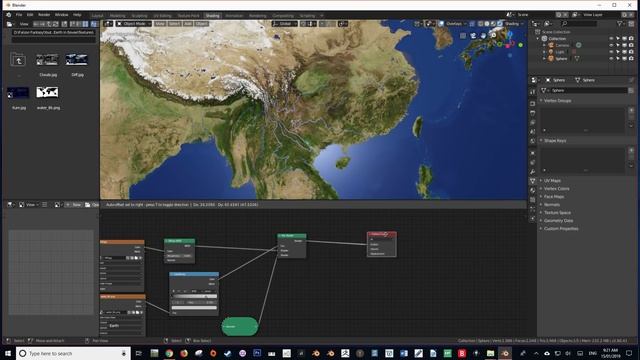The height and width of the screenshot is (360, 640).
Task: Collapse the Collection tree item
Action: (538, 38)
